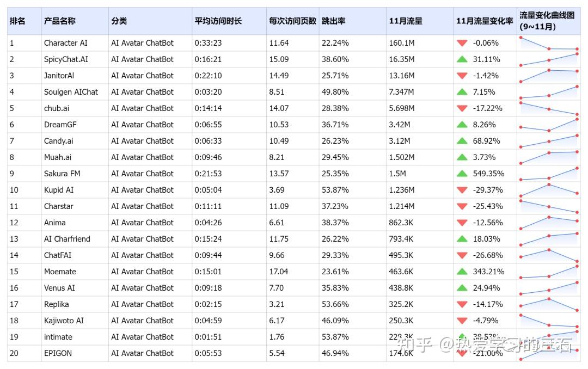Click the green up arrow for Sakura FM
This screenshot has height=369, width=588.
(462, 174)
